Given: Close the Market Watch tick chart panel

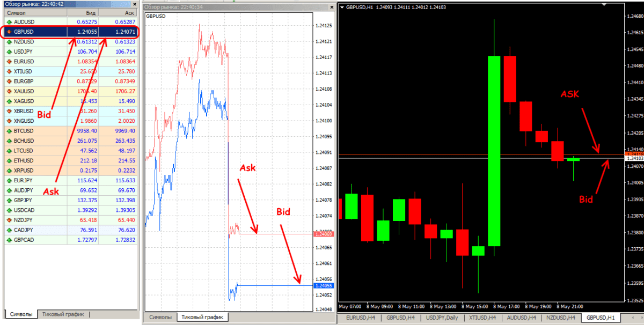Looking at the screenshot, I should click(331, 7).
